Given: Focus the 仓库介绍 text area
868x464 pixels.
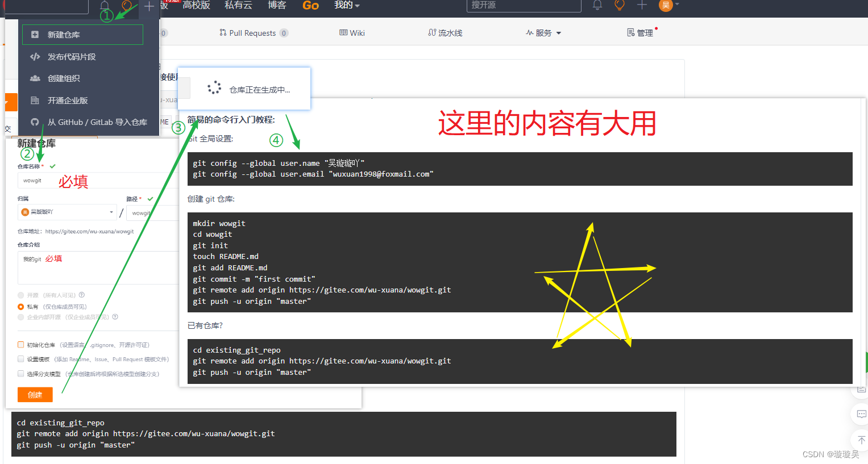Looking at the screenshot, I should point(98,267).
